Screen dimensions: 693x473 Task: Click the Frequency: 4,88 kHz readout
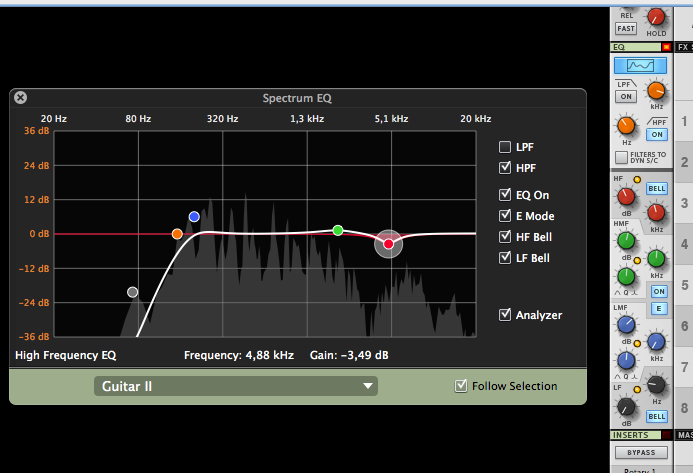239,355
